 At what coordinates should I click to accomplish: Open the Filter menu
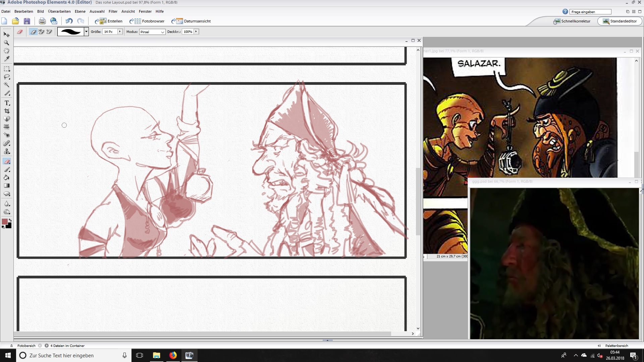point(113,11)
